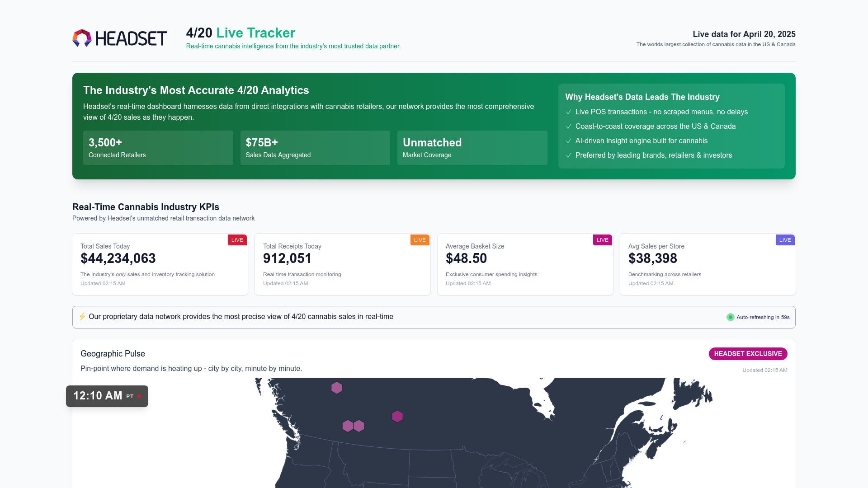Click the checkmark next to AI-driven insight engine
Image resolution: width=868 pixels, height=488 pixels.
click(568, 141)
